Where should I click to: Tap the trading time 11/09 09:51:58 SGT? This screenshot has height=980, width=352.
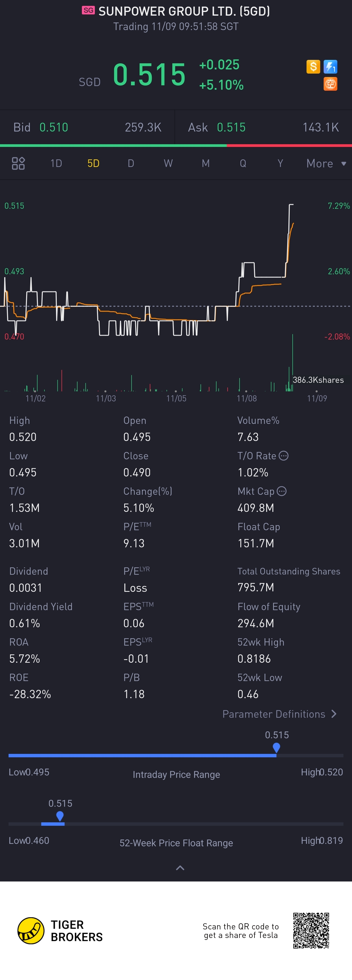pyautogui.click(x=176, y=26)
